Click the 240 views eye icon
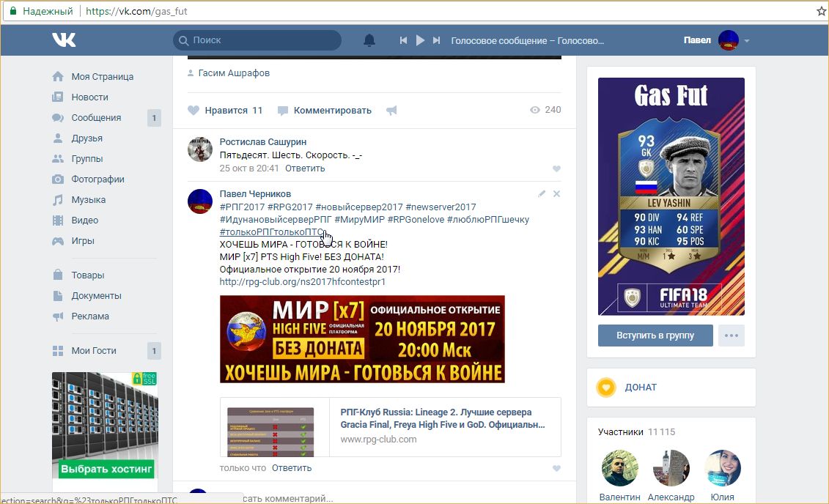 535,110
